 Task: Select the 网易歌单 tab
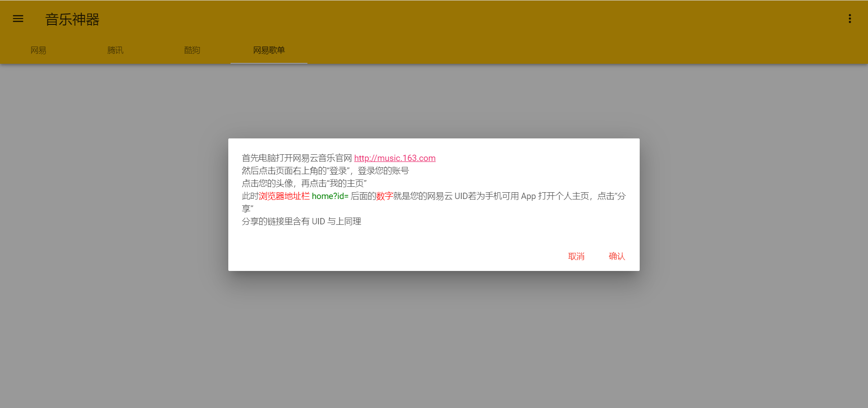[269, 50]
